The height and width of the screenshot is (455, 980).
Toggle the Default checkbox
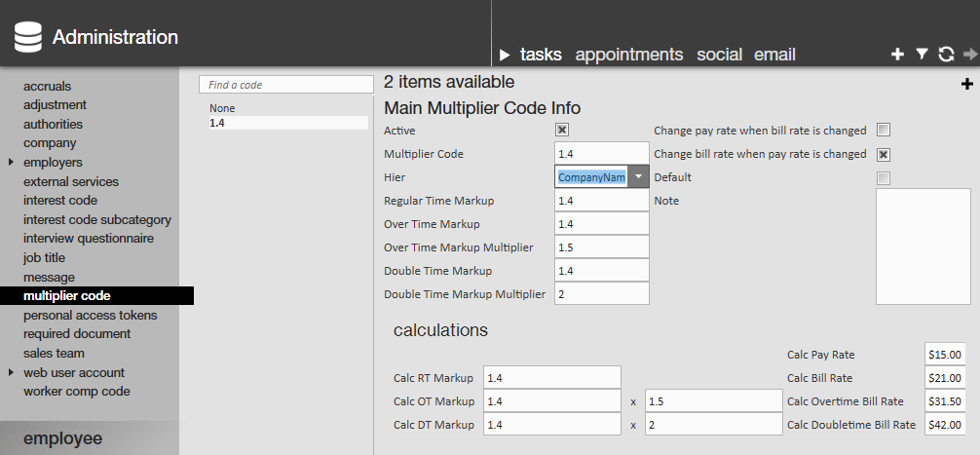[x=884, y=177]
